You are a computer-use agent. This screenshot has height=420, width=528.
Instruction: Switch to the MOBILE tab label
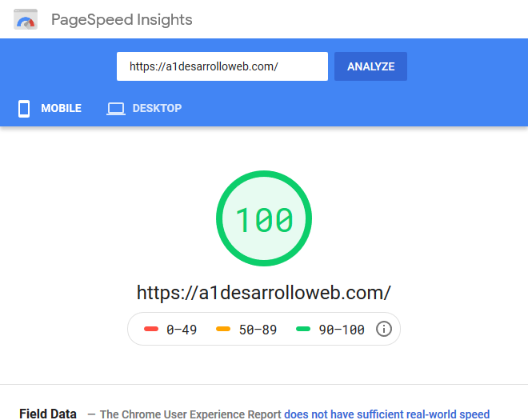coord(61,108)
